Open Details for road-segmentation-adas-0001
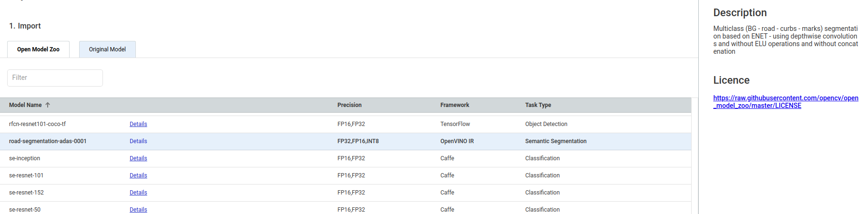Screen dimensions: 868x214 [138, 141]
